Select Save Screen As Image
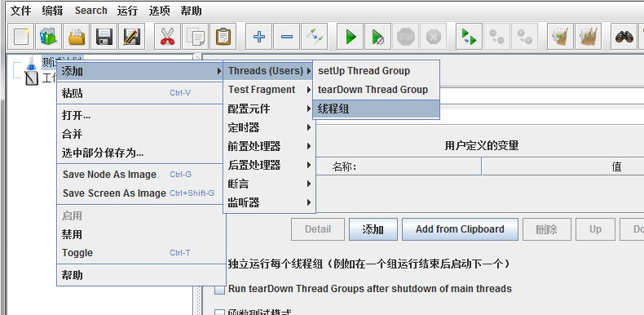 click(x=141, y=193)
